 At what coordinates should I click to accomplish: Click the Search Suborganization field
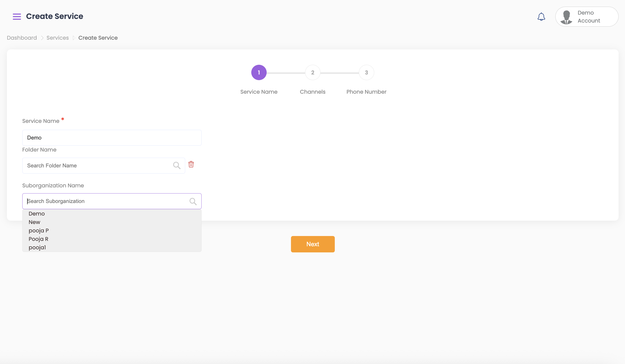105,201
